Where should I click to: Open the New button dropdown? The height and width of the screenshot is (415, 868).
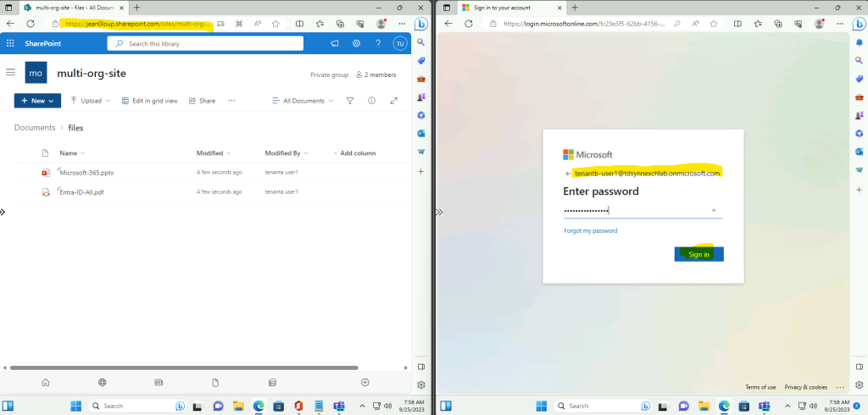[37, 101]
